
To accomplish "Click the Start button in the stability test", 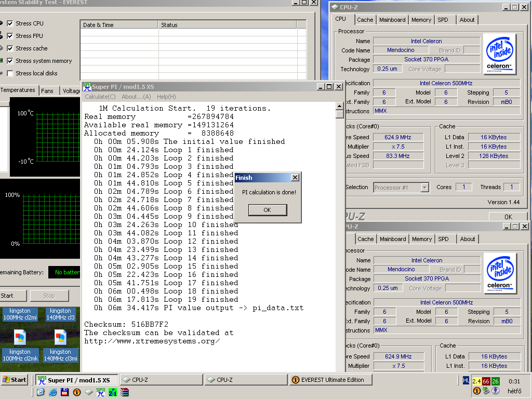I will tap(12, 296).
